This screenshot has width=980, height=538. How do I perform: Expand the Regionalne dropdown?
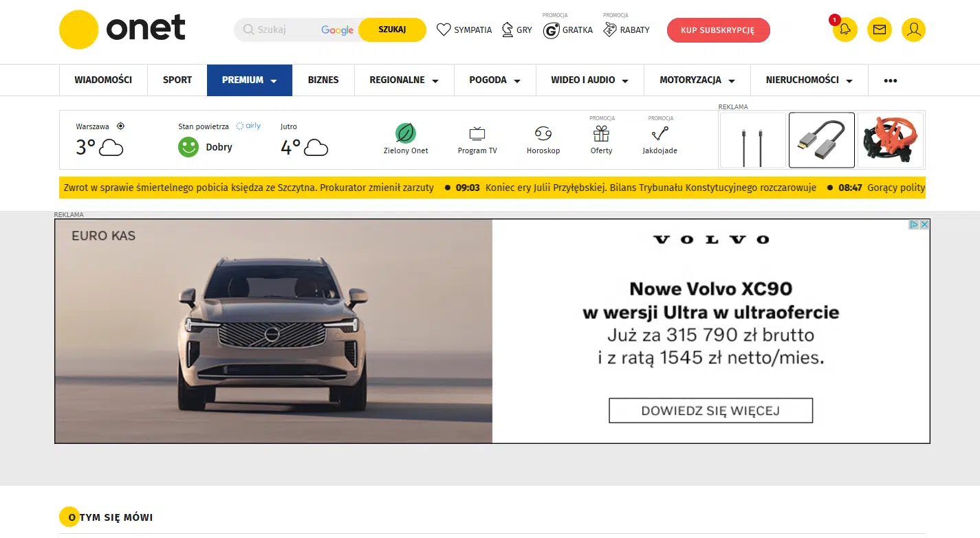[435, 81]
